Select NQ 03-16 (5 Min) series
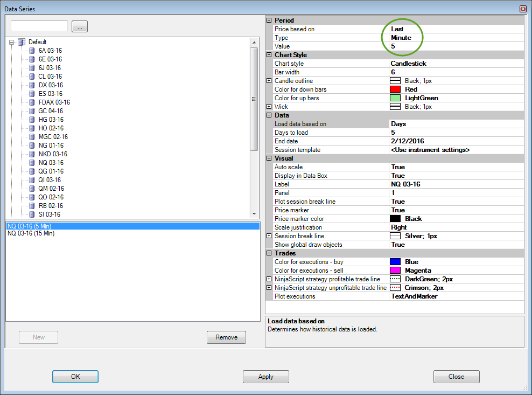This screenshot has width=532, height=395. point(133,226)
